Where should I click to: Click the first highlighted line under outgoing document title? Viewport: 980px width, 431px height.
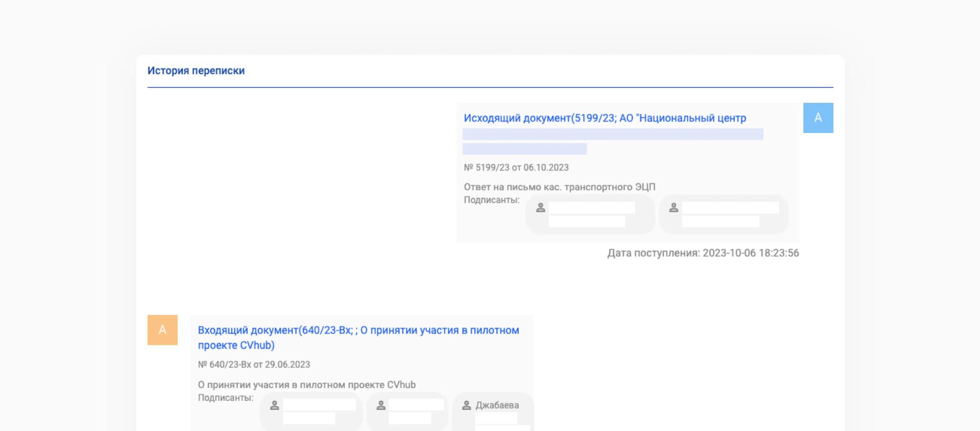[x=612, y=134]
